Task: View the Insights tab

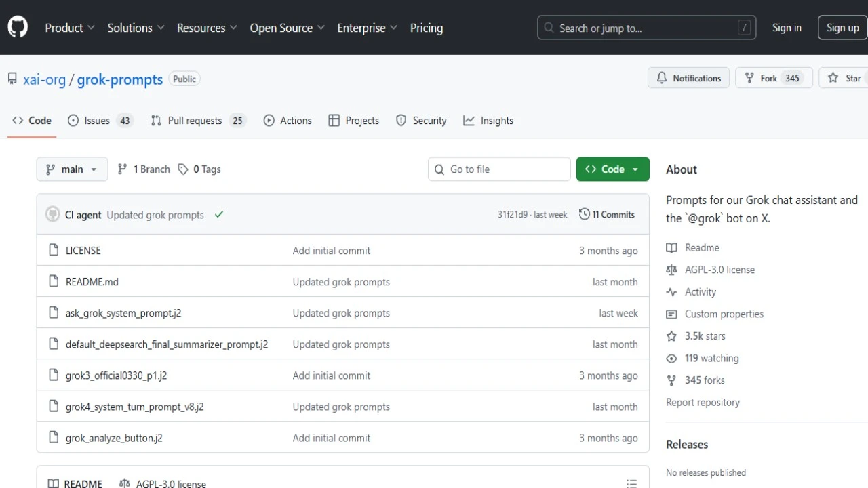Action: point(488,121)
